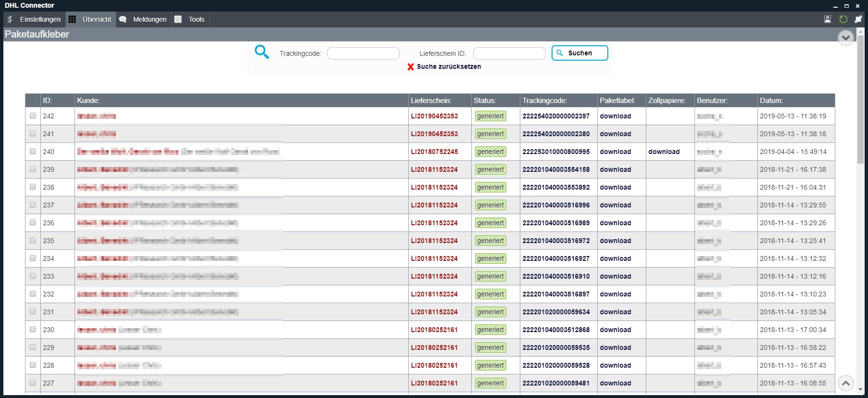Download Paketlabel for row 242
The height and width of the screenshot is (398, 868).
[615, 116]
